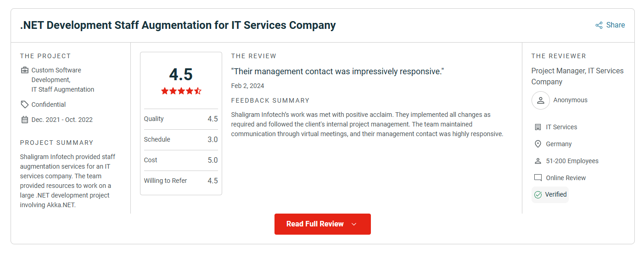This screenshot has height=253, width=644.
Task: Click the Read Full Review button
Action: 315,224
